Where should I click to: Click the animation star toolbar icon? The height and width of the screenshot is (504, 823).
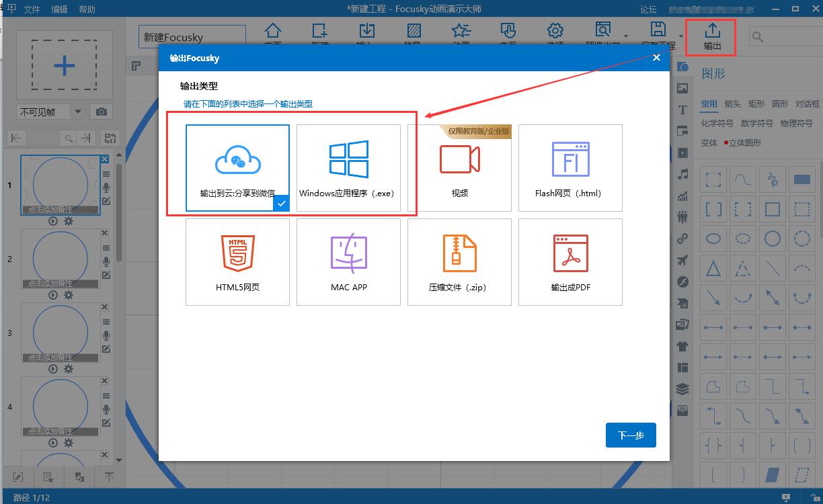coord(461,30)
